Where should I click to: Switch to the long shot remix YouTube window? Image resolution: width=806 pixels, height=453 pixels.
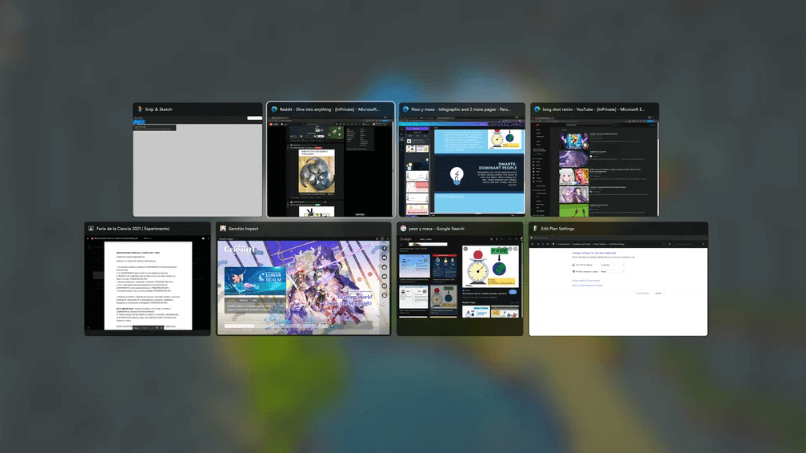594,166
